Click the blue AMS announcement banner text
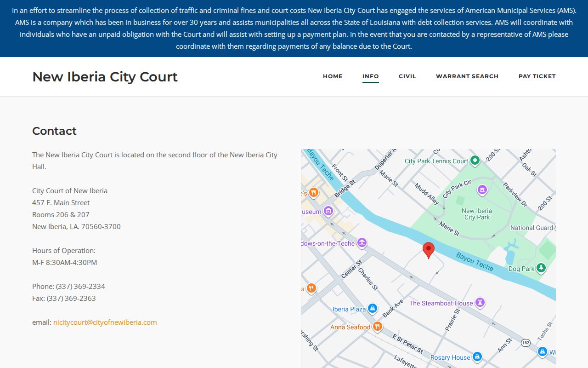This screenshot has height=368, width=588. pyautogui.click(x=294, y=28)
